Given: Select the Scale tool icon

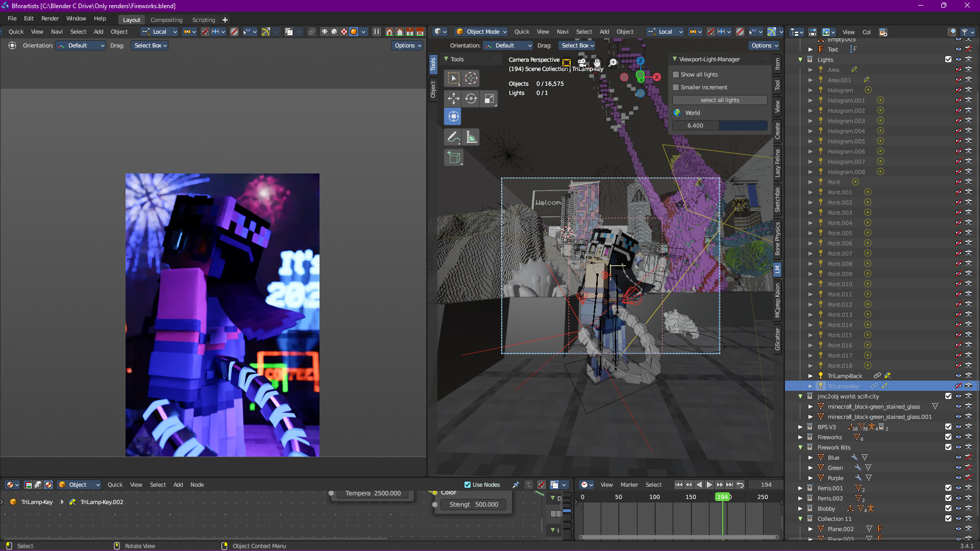Looking at the screenshot, I should pyautogui.click(x=489, y=98).
